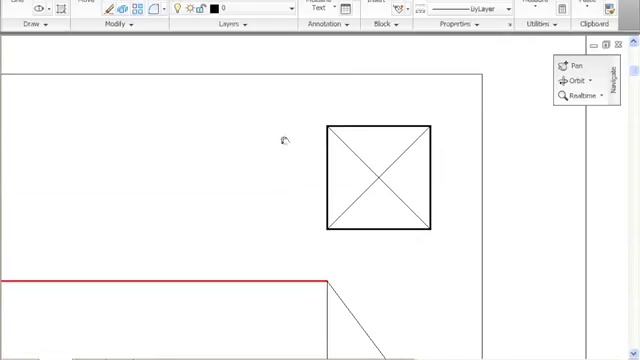
Task: Select the Array grid icon in Modify panel
Action: coord(138,9)
